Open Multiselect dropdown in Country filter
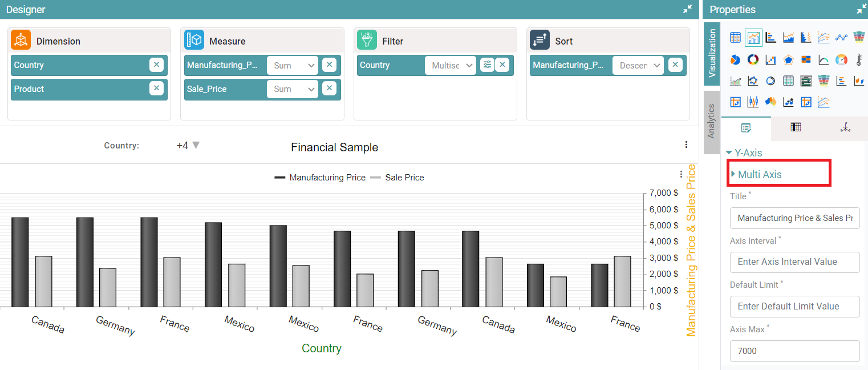 click(x=451, y=66)
